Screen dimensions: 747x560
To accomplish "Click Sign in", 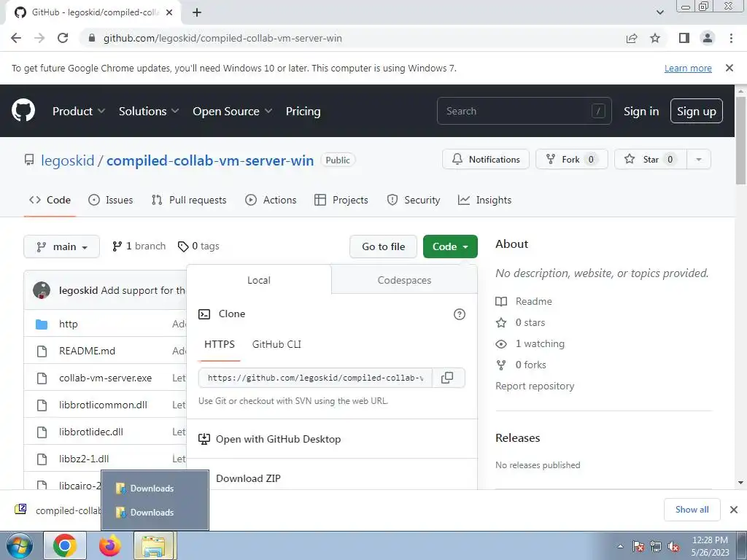I will click(641, 111).
